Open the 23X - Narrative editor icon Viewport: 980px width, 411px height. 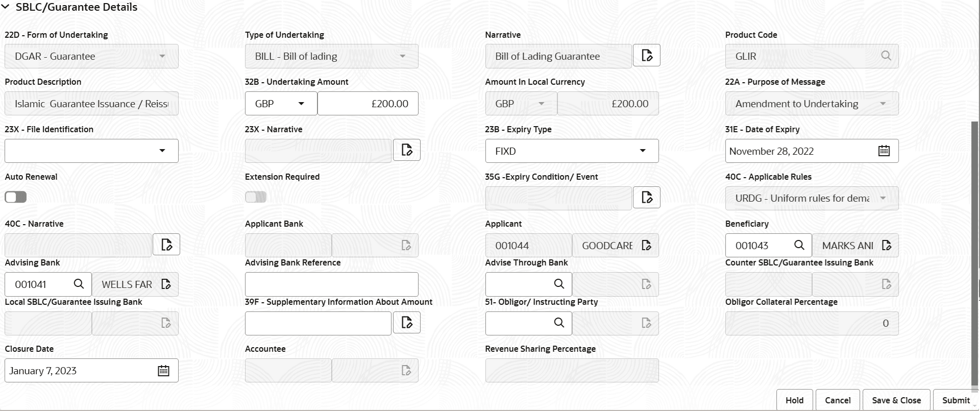(x=406, y=150)
